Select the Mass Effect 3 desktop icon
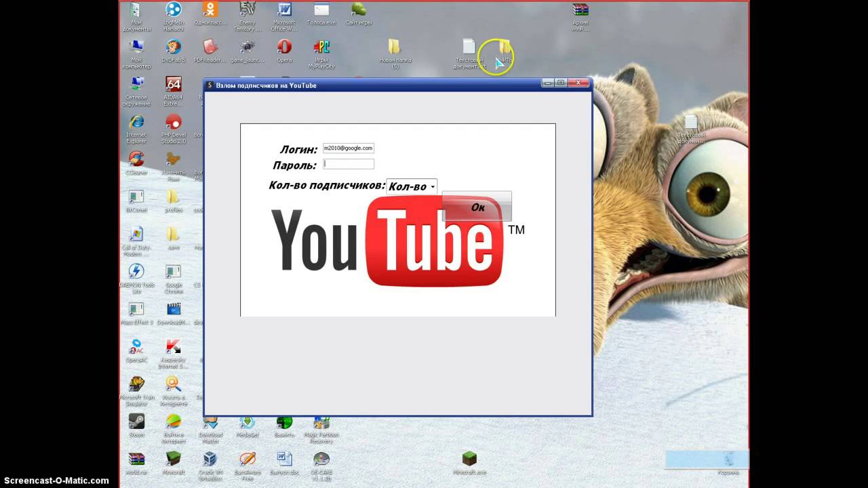The height and width of the screenshot is (488, 868). (x=136, y=313)
